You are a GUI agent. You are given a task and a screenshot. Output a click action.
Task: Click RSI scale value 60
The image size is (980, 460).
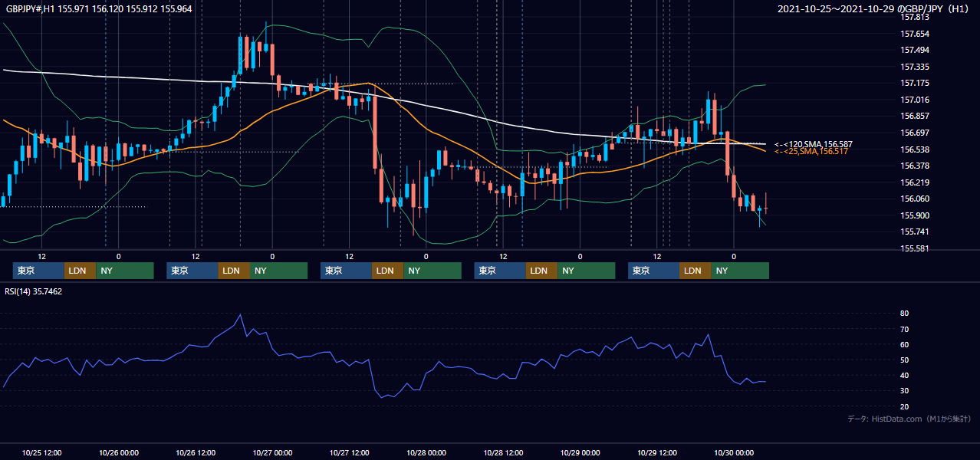[x=905, y=344]
